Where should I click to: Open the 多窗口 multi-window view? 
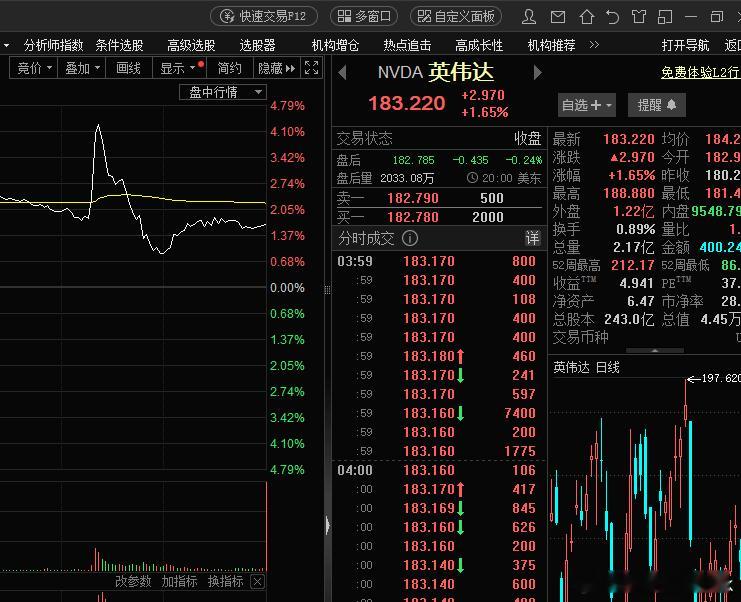coord(364,16)
